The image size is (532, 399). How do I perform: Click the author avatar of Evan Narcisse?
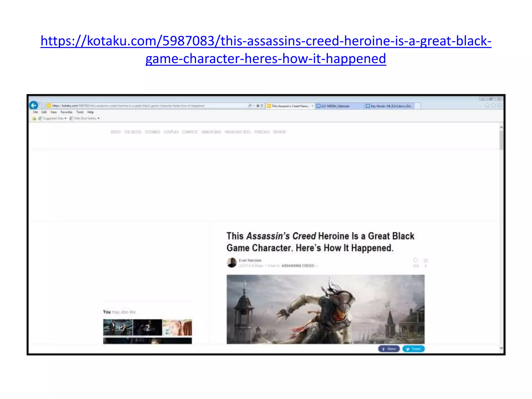click(232, 263)
